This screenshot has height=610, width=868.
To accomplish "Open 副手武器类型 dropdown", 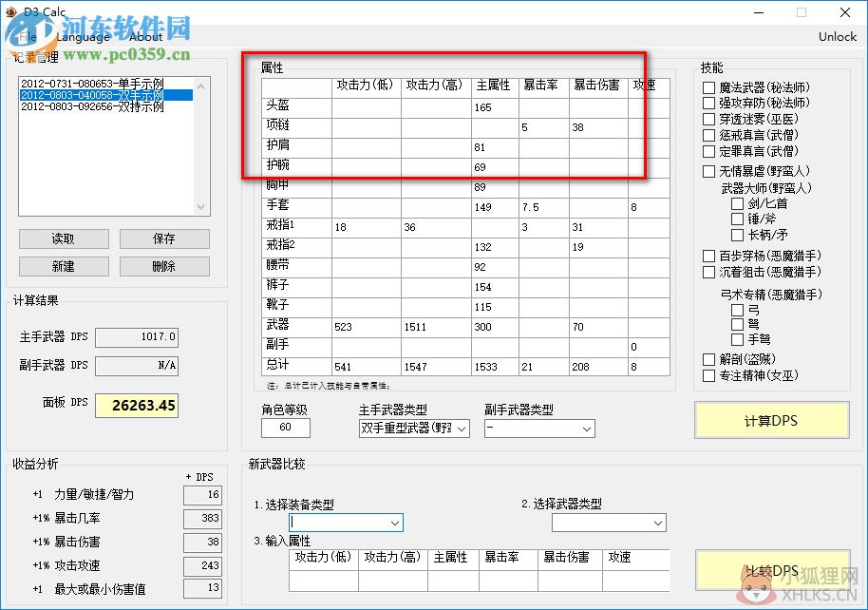I will (x=539, y=429).
